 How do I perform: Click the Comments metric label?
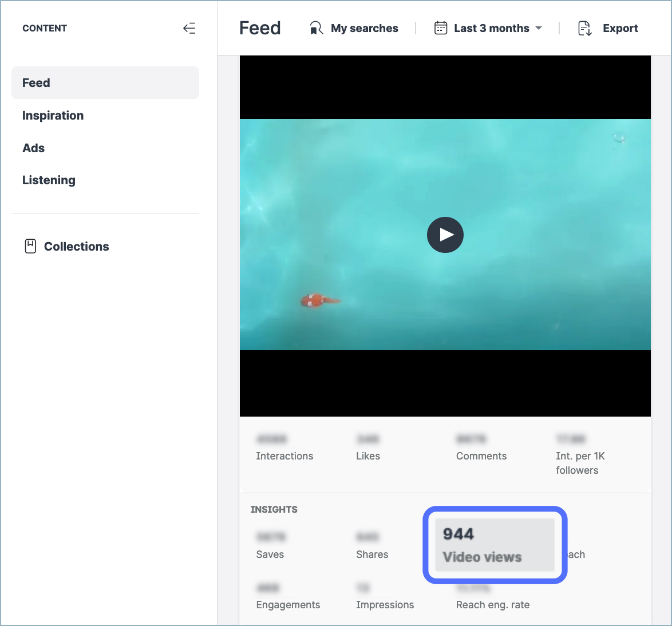pyautogui.click(x=481, y=456)
